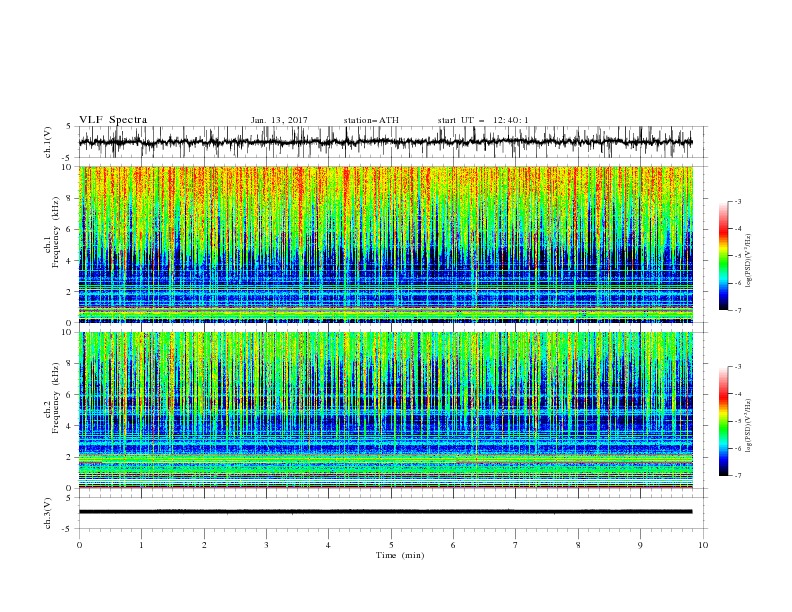Select the lower "log(PSD)(V²/Hz)" colorbar label
The width and height of the screenshot is (792, 612).
749,426
